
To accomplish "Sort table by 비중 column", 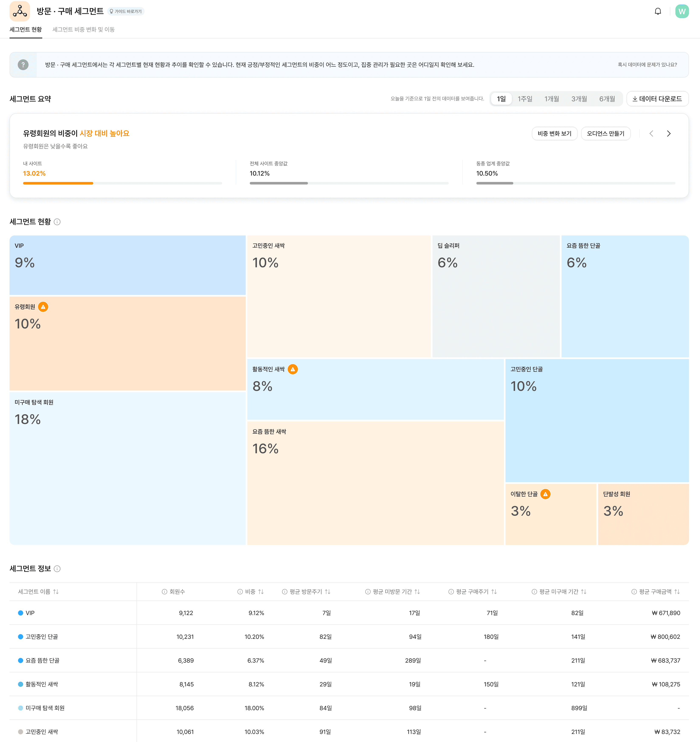I will click(261, 592).
